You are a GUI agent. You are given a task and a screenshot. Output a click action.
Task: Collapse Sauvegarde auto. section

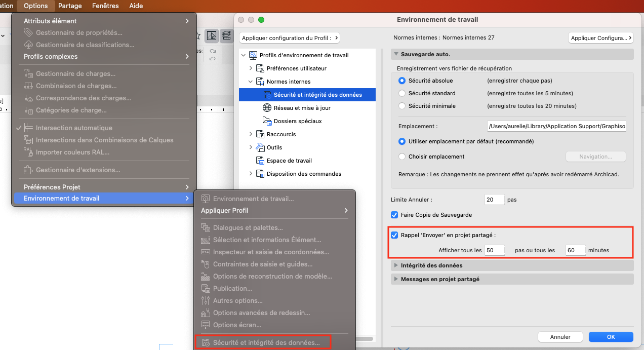[395, 54]
